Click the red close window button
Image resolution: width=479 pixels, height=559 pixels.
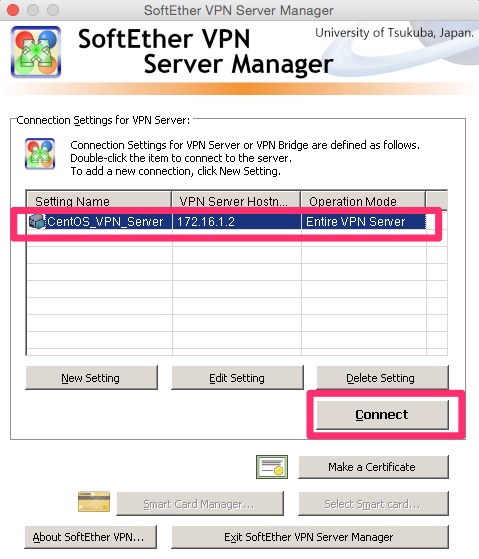click(13, 10)
